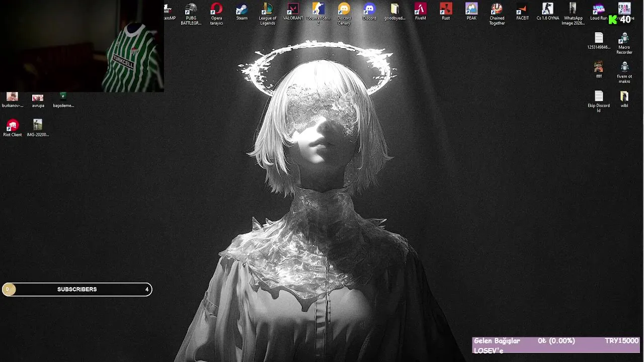Launch the Riot Client shortcut
The image size is (644, 362).
[x=13, y=128]
